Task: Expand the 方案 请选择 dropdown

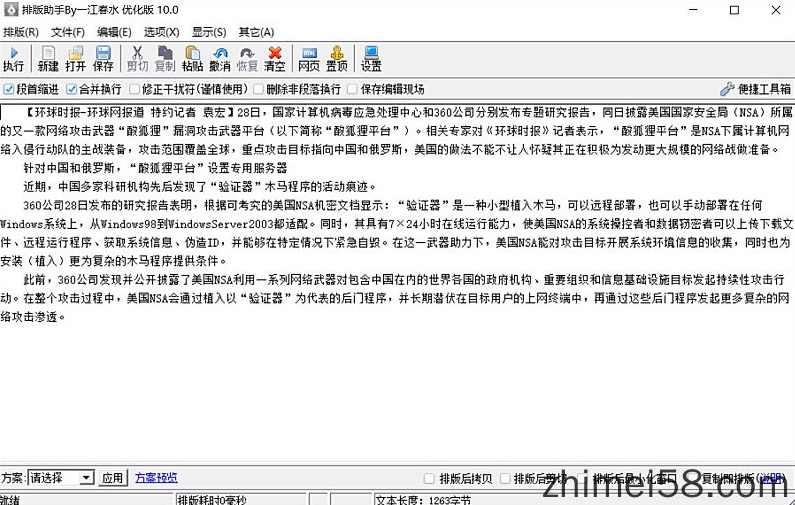Action: pos(87,478)
